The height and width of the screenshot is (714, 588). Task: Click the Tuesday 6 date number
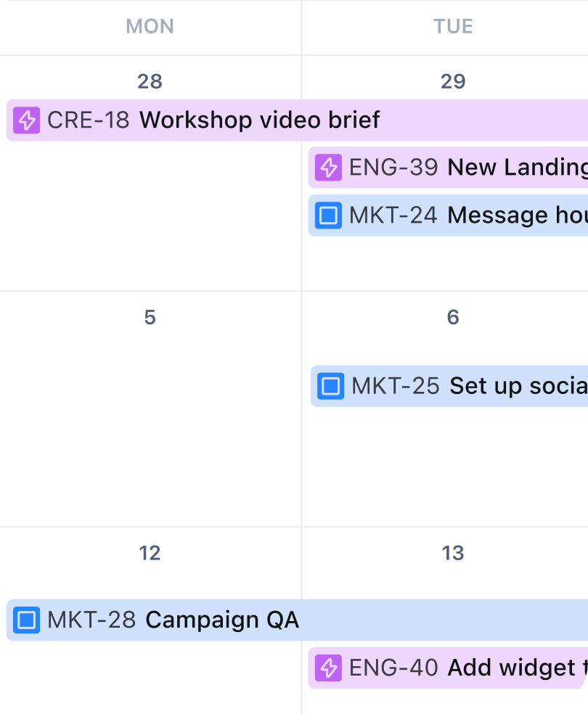coord(453,317)
